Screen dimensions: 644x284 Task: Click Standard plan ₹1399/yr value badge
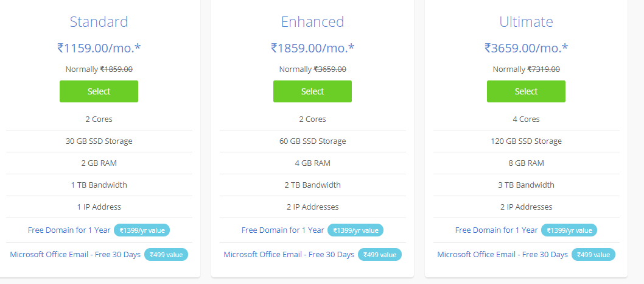click(142, 230)
